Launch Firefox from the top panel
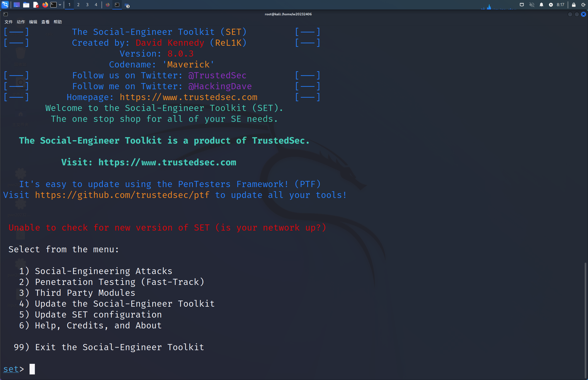The width and height of the screenshot is (588, 380). coord(45,5)
